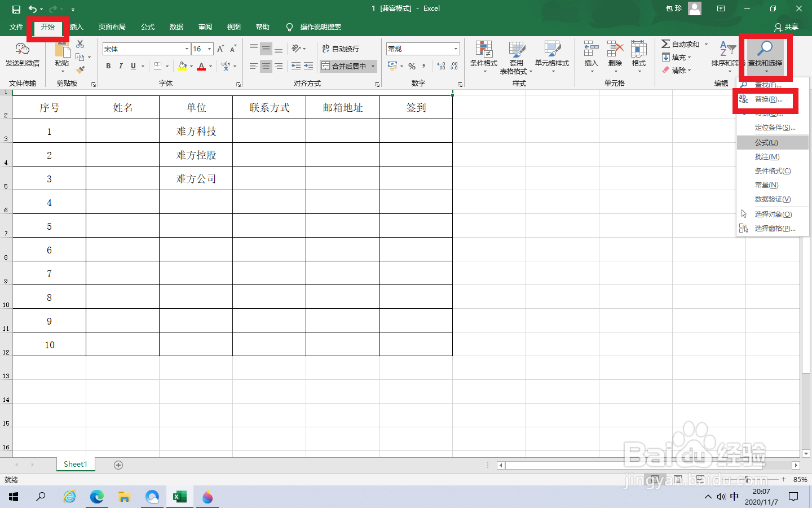
Task: Open Ribbon Display Options icon
Action: coord(721,8)
